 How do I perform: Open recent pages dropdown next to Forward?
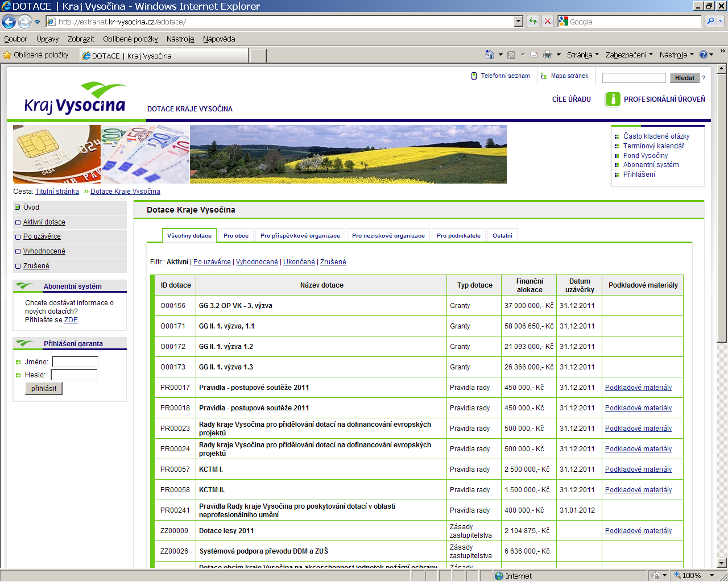click(38, 22)
